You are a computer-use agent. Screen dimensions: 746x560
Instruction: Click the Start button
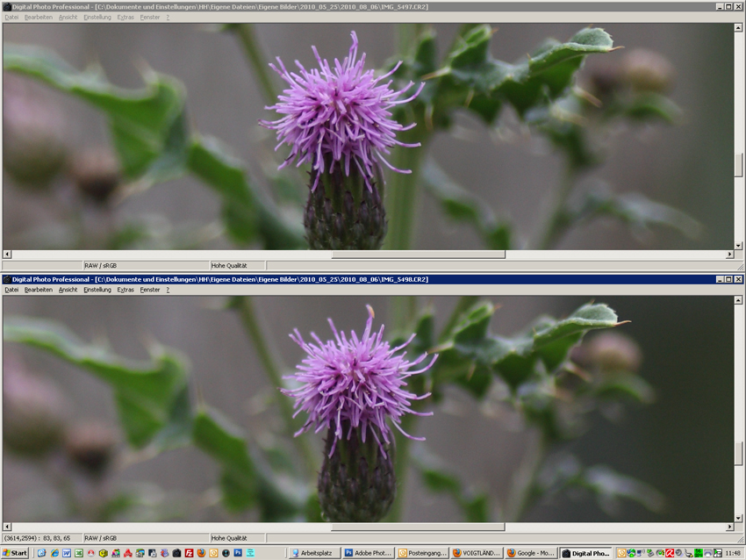[15, 553]
